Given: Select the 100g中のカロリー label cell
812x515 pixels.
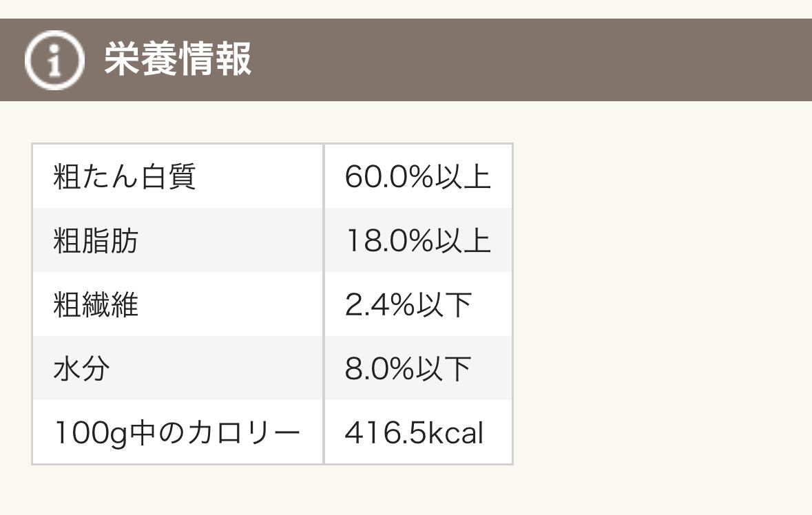Looking at the screenshot, I should [x=176, y=433].
